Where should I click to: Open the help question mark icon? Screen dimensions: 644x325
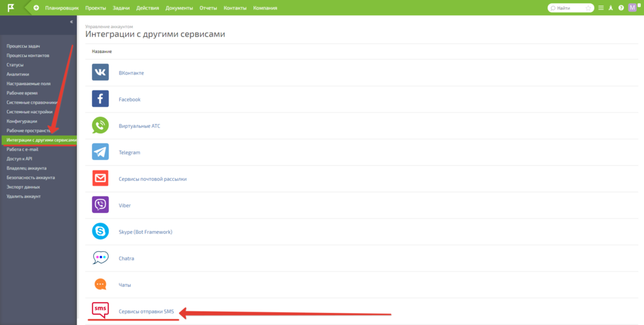pos(621,8)
